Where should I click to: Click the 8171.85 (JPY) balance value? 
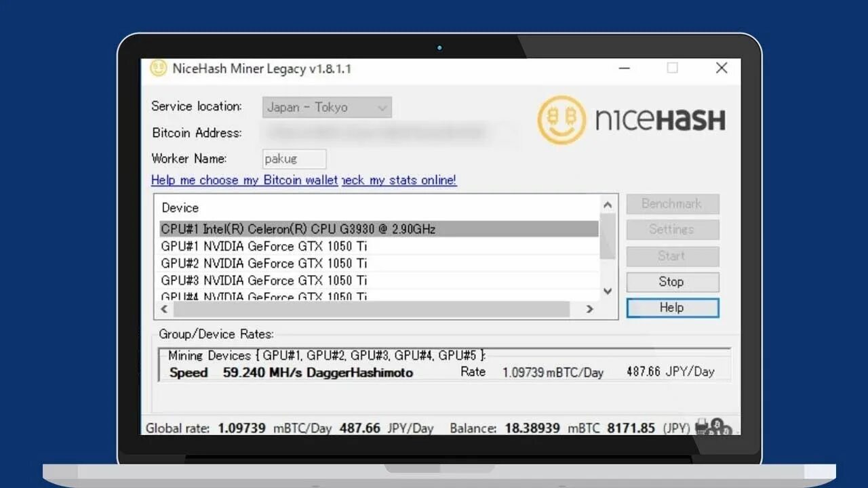pyautogui.click(x=649, y=428)
